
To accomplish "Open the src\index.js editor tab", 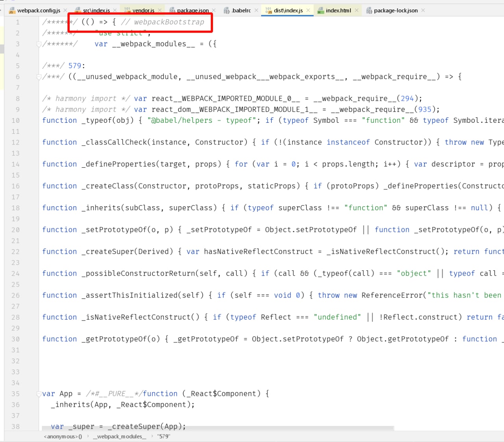I will tap(96, 11).
